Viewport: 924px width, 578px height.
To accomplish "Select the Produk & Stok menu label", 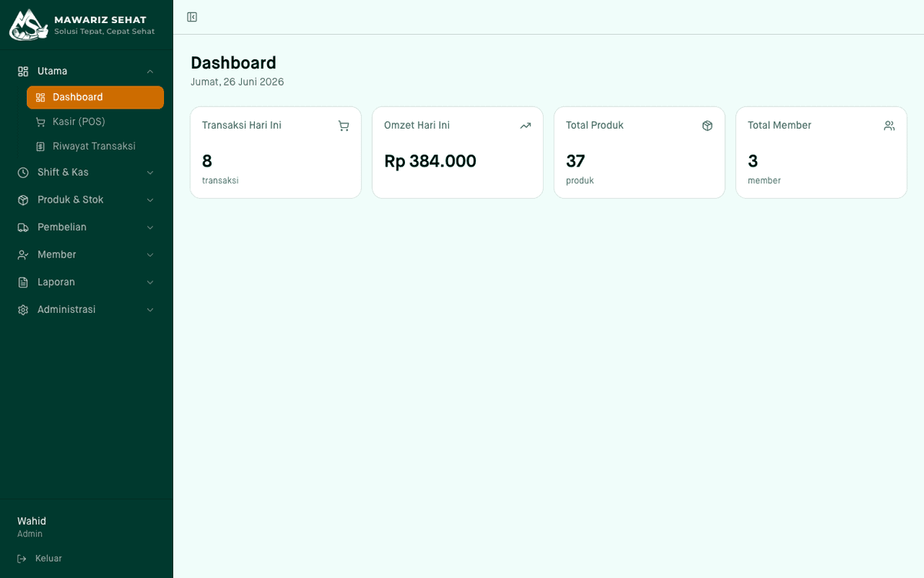I will click(x=71, y=200).
